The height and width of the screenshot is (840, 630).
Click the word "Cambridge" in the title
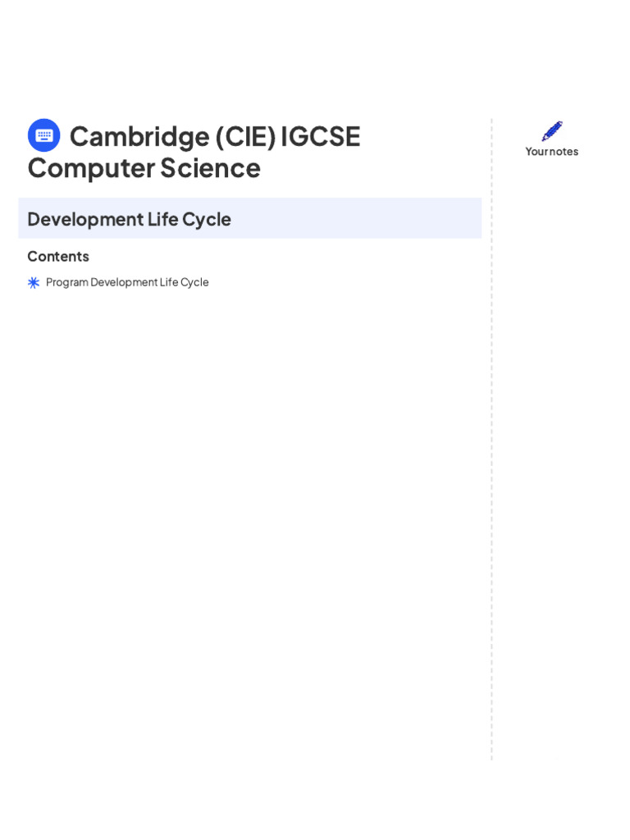[x=139, y=136]
